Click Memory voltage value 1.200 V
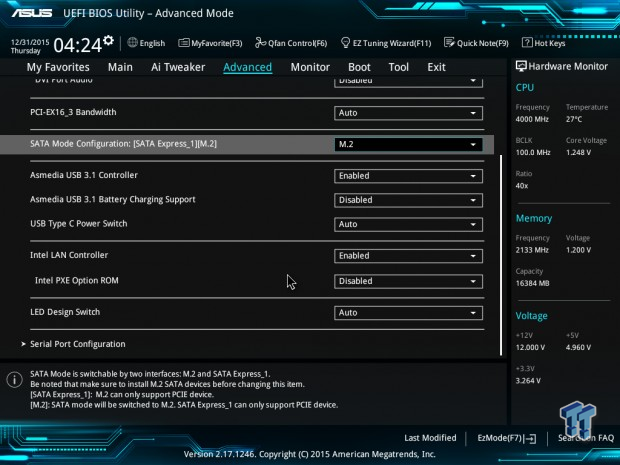620x465 pixels. tap(578, 250)
